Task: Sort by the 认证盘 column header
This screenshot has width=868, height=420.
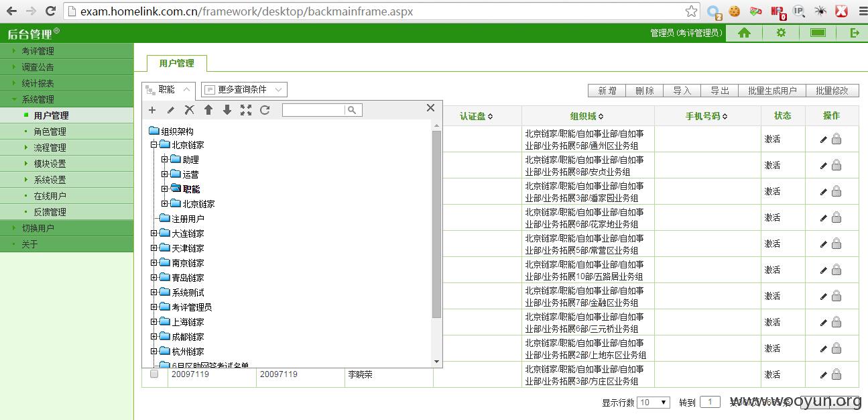Action: tap(477, 116)
